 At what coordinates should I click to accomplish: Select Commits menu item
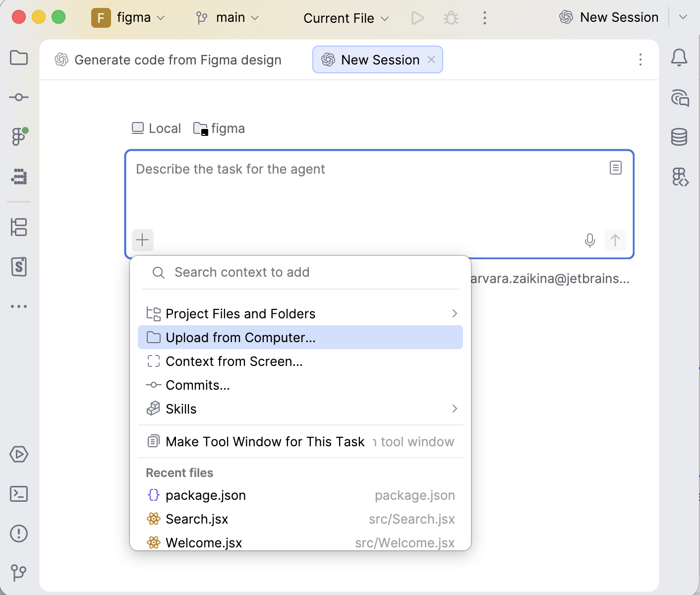click(x=300, y=385)
